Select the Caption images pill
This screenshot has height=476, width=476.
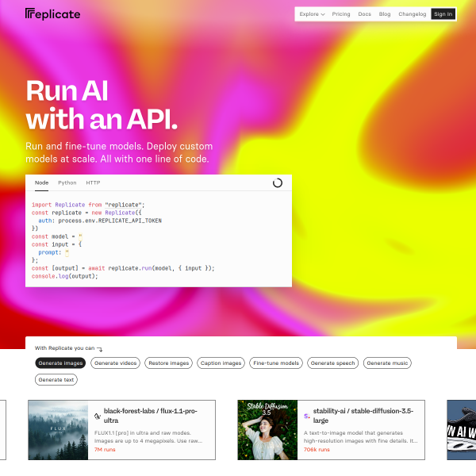coord(221,363)
